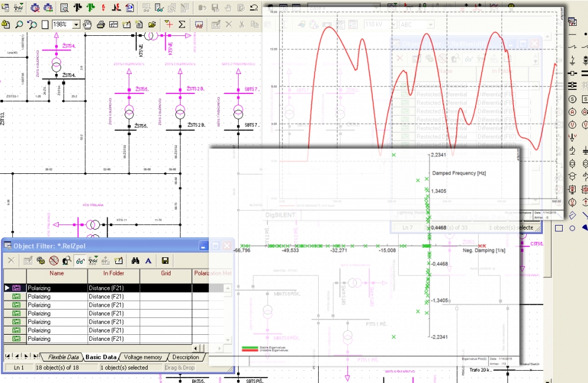
Task: Click the 2,2341 value on eigenvalue plot
Action: [439, 154]
